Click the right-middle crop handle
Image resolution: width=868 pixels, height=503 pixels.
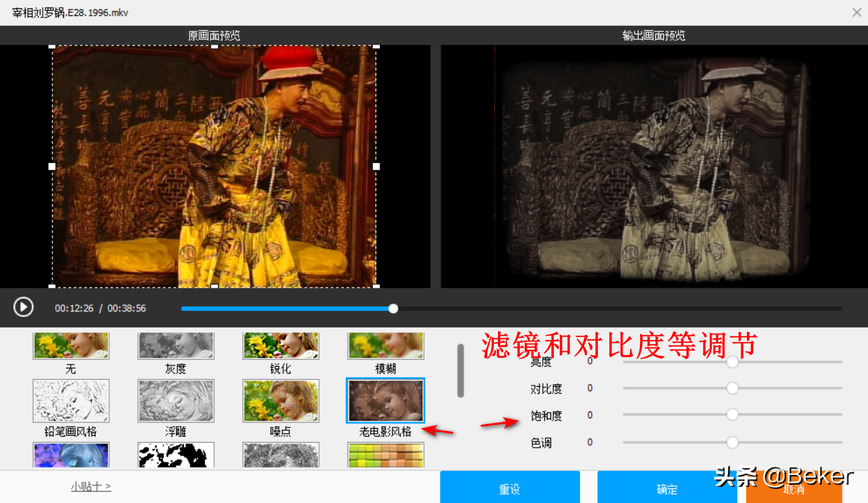(x=376, y=167)
